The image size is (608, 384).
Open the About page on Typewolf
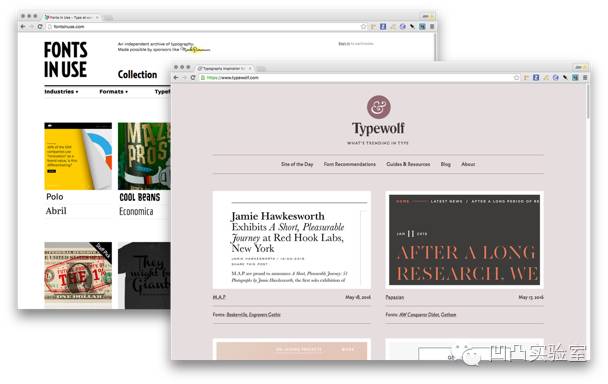[x=468, y=164]
